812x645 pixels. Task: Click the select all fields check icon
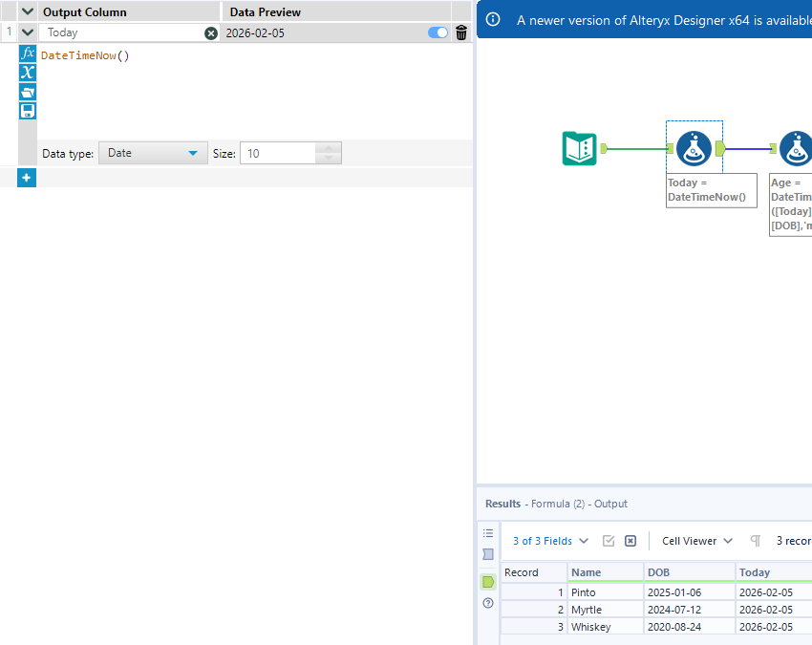pos(609,541)
